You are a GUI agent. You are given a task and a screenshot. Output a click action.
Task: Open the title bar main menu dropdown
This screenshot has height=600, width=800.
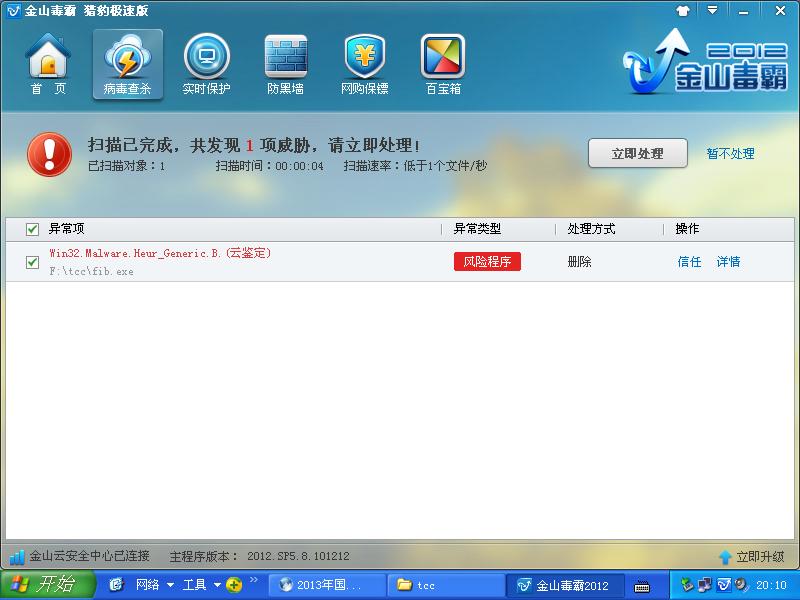tap(712, 10)
